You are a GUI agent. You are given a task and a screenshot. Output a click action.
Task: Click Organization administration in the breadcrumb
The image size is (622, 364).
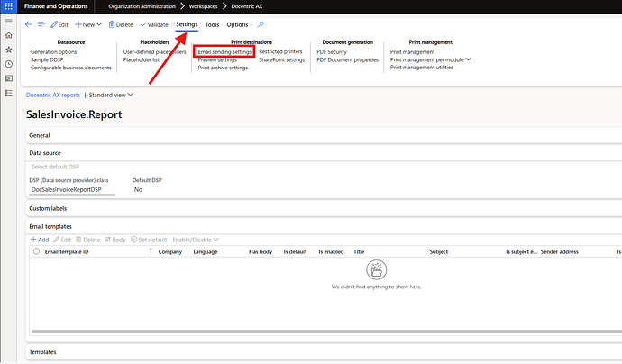coord(142,6)
